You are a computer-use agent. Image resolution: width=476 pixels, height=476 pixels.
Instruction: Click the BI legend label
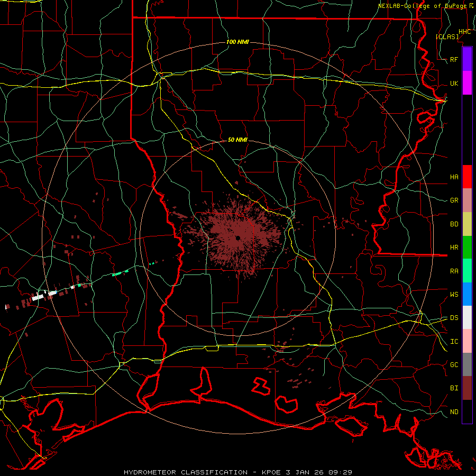454,388
